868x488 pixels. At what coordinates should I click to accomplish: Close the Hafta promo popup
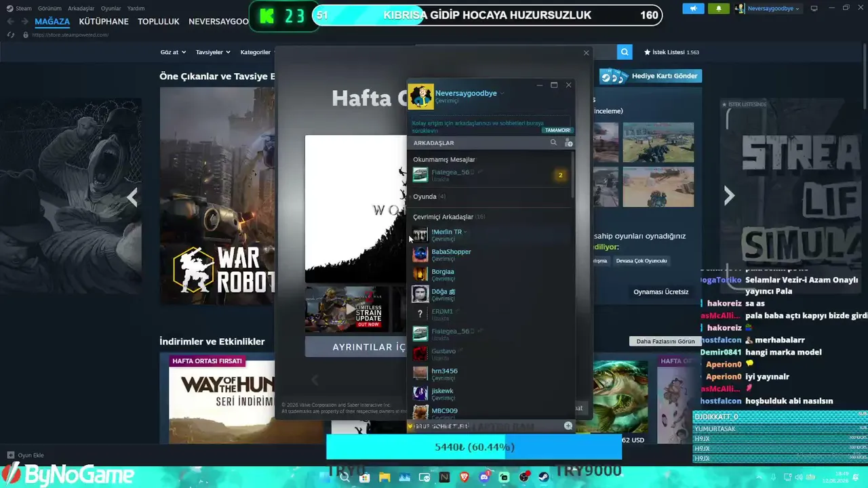coord(587,53)
